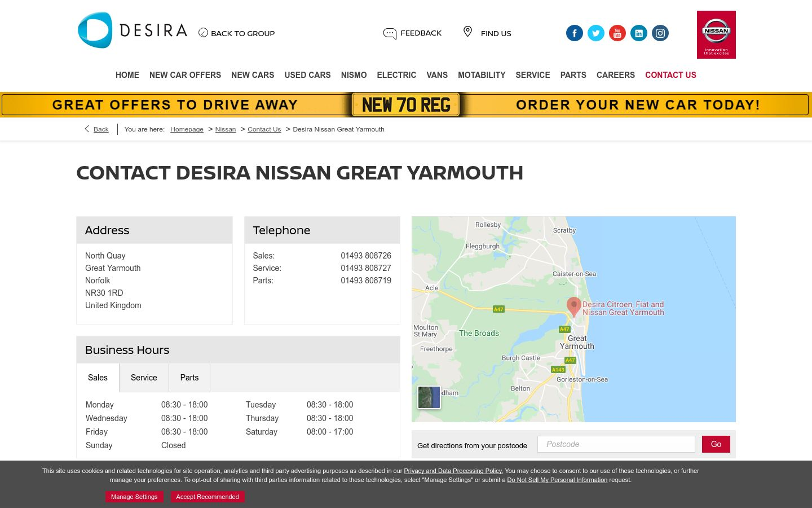Image resolution: width=812 pixels, height=508 pixels.
Task: Open the PARTS navigation menu item
Action: click(573, 75)
